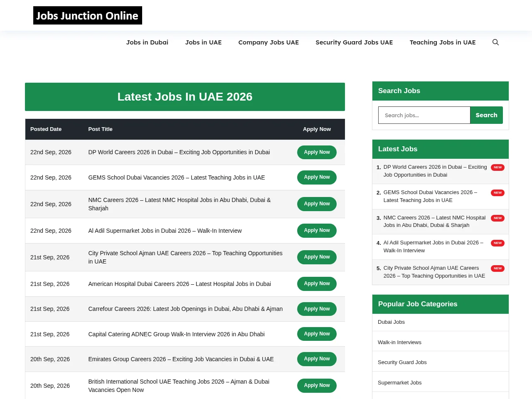Go to Company Jobs UAE menu
Image resolution: width=532 pixels, height=399 pixels.
(x=268, y=42)
